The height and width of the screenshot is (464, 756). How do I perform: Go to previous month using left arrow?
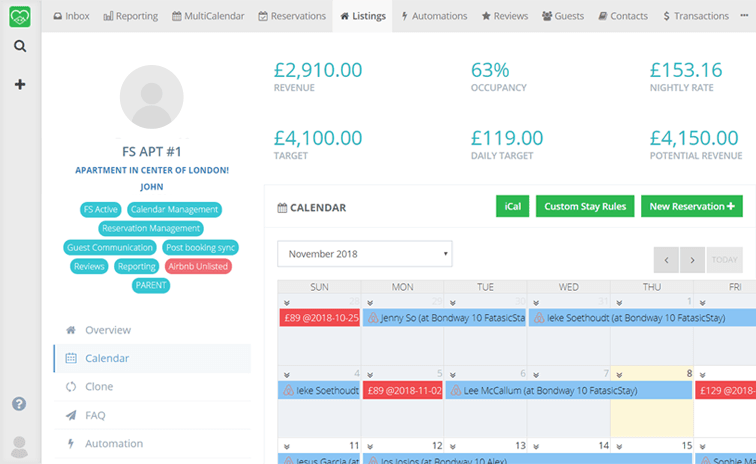click(666, 260)
